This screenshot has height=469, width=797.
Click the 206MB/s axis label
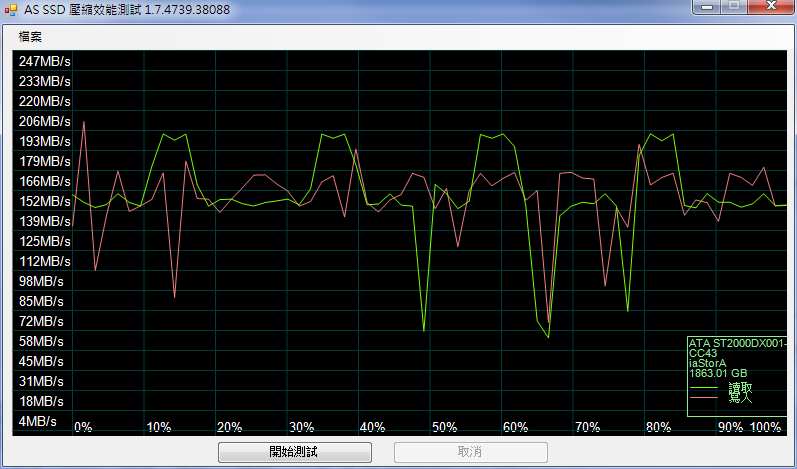(45, 121)
